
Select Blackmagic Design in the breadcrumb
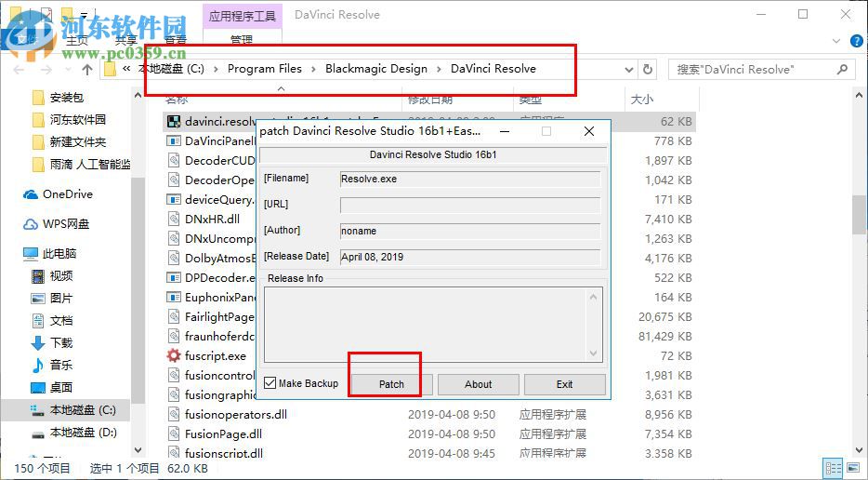click(x=376, y=69)
